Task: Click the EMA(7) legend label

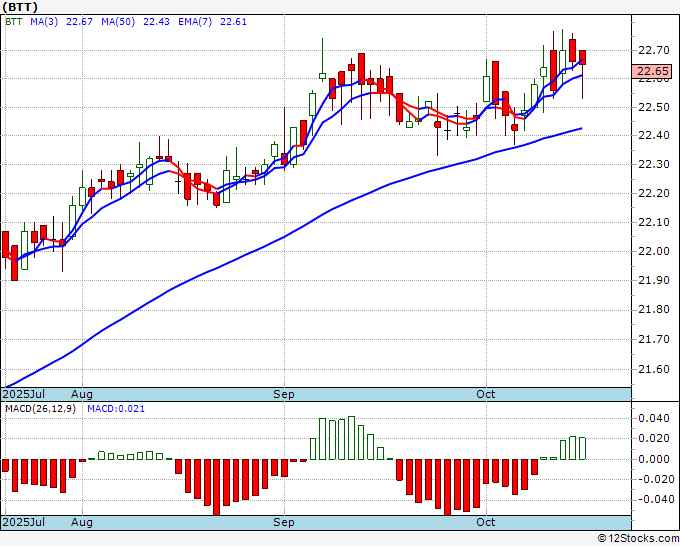Action: coord(195,22)
